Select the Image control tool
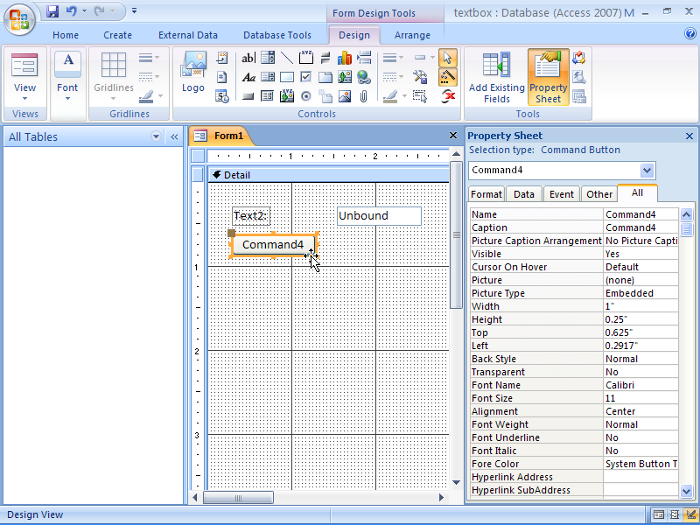Screen dimensions: 700x525 point(345,96)
